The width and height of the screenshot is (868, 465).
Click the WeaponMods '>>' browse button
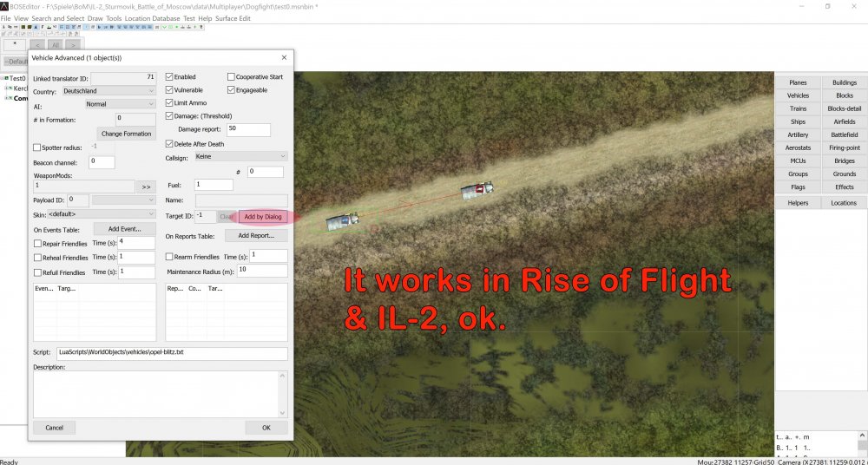click(x=146, y=186)
